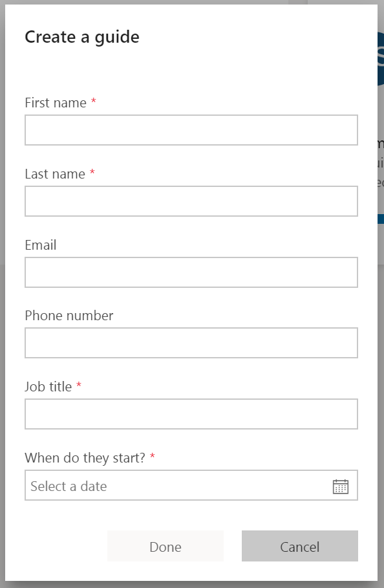Click the First name label
This screenshot has height=588, width=384.
54,103
